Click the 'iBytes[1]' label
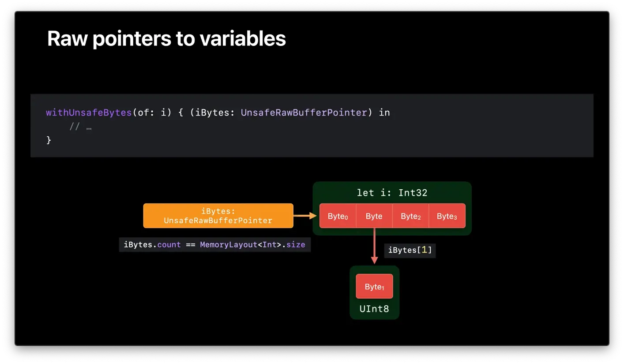The height and width of the screenshot is (364, 624). coord(410,250)
